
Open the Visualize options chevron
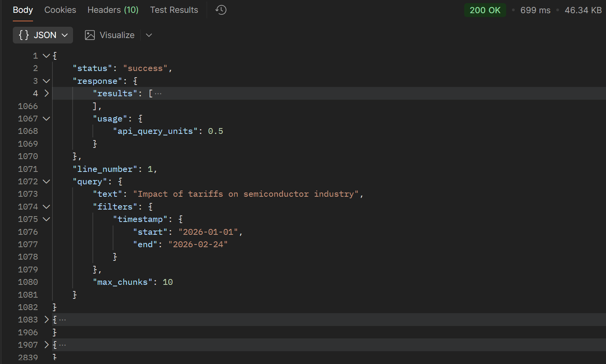point(149,35)
